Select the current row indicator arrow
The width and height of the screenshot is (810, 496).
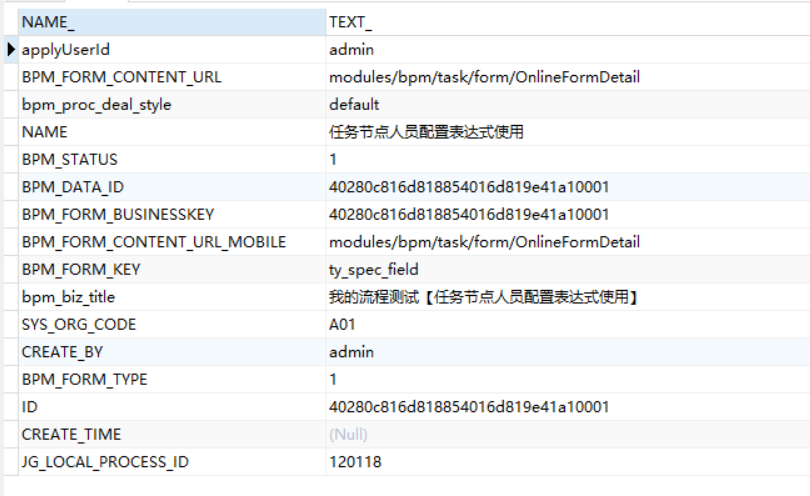point(11,50)
